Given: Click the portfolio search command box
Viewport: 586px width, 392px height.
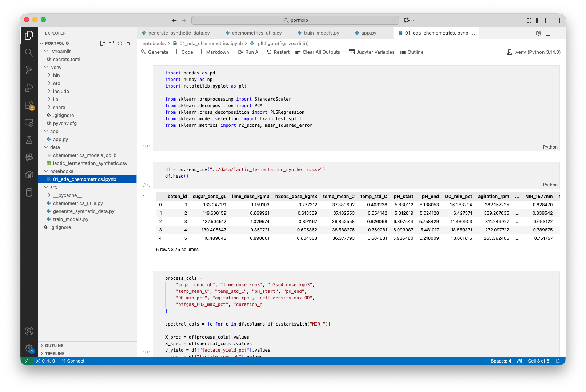Looking at the screenshot, I should pyautogui.click(x=295, y=20).
